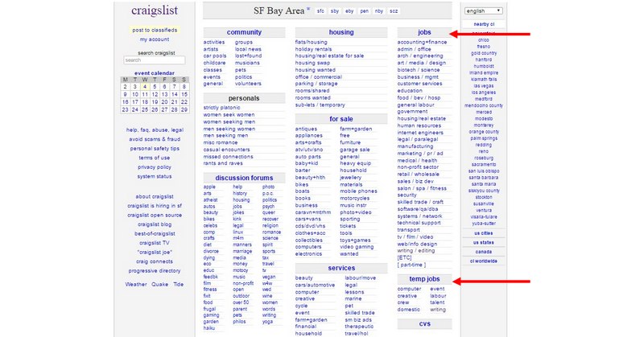Open the personals section header
Screen dimensions: 644x337
(244, 98)
